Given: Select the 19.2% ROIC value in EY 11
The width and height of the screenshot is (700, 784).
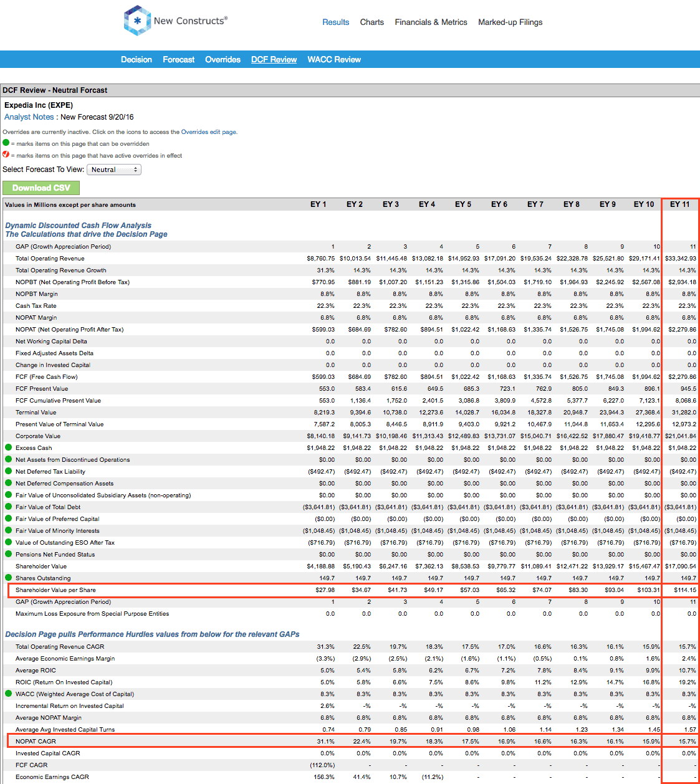Looking at the screenshot, I should [688, 682].
